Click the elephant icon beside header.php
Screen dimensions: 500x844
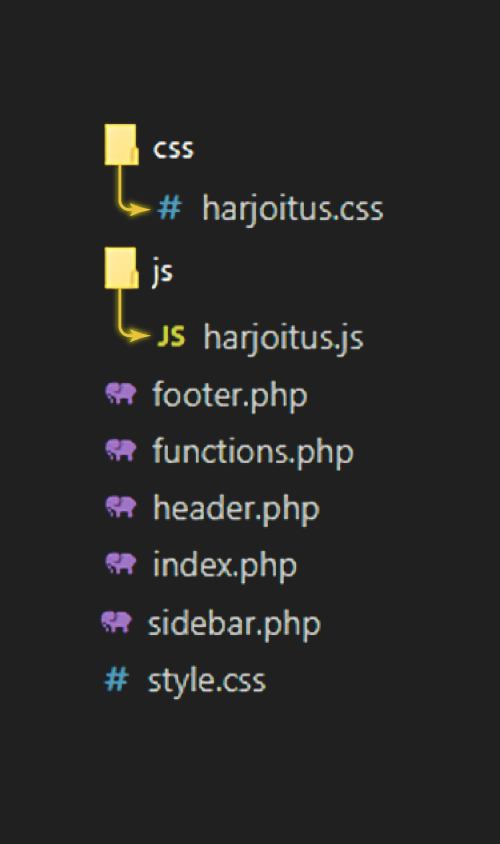click(121, 507)
